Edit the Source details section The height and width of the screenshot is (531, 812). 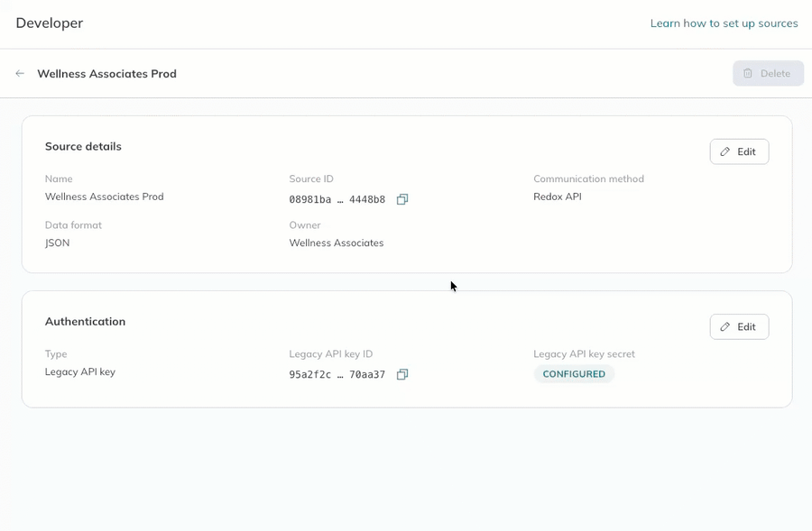[x=739, y=151]
